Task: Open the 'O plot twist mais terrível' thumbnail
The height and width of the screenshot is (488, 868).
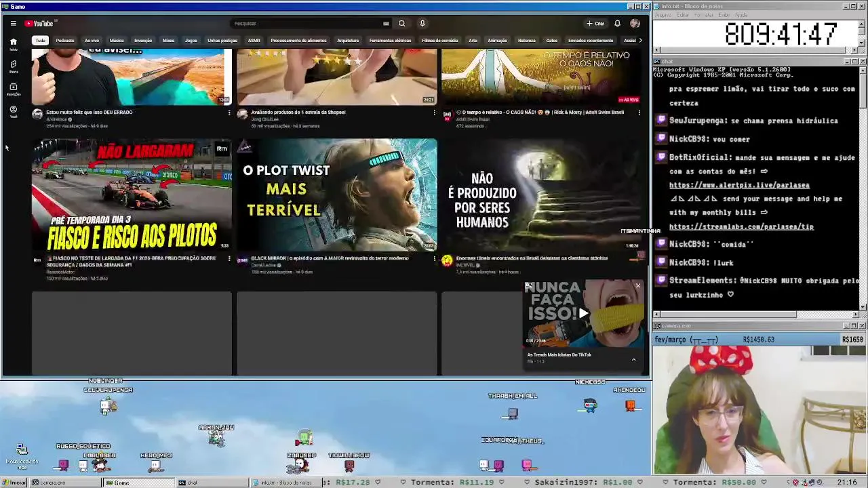Action: (x=337, y=195)
